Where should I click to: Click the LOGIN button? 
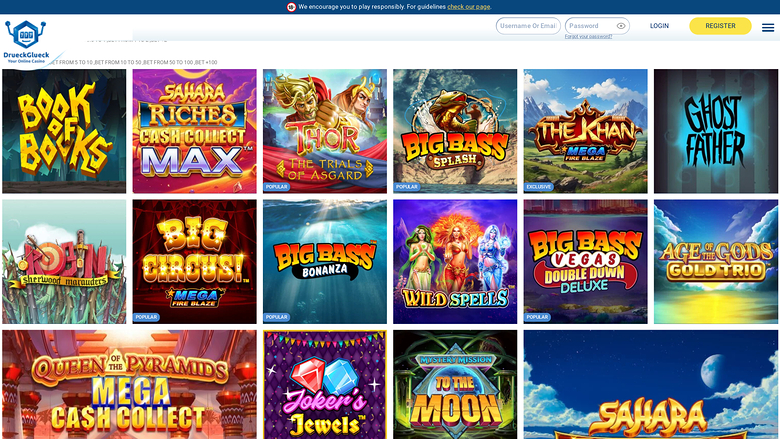(x=659, y=26)
